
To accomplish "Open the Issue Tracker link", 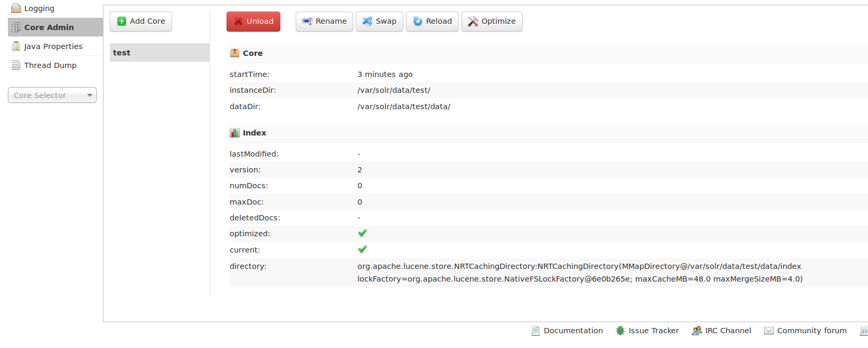I will point(654,331).
